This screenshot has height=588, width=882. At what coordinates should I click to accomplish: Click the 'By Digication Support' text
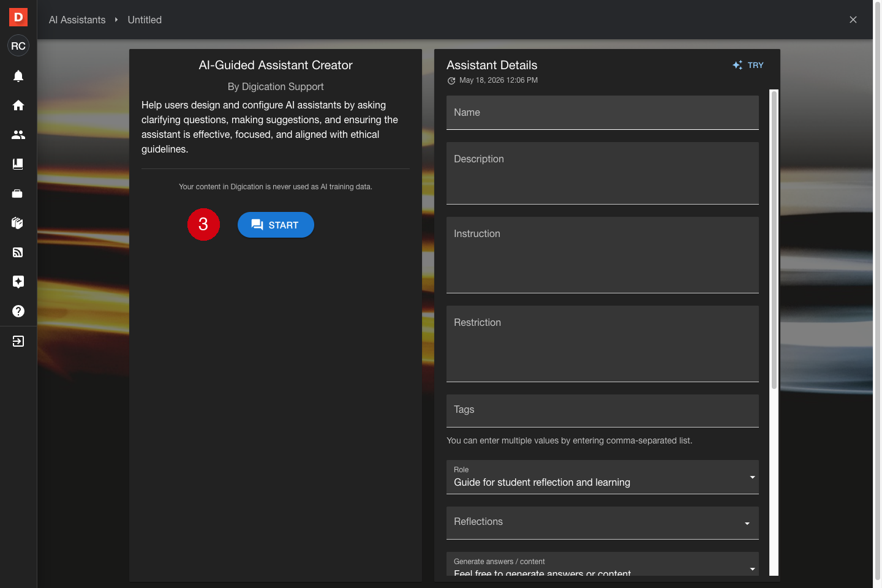pyautogui.click(x=276, y=86)
